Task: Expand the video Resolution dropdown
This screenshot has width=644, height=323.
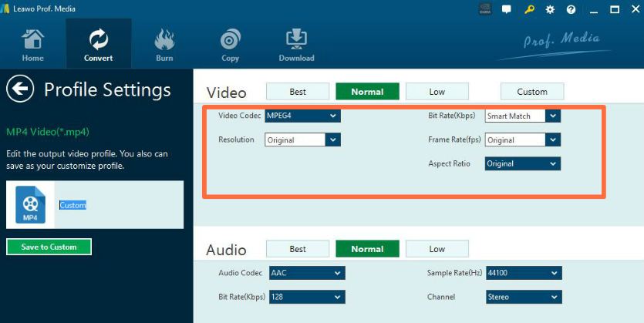Action: click(302, 140)
